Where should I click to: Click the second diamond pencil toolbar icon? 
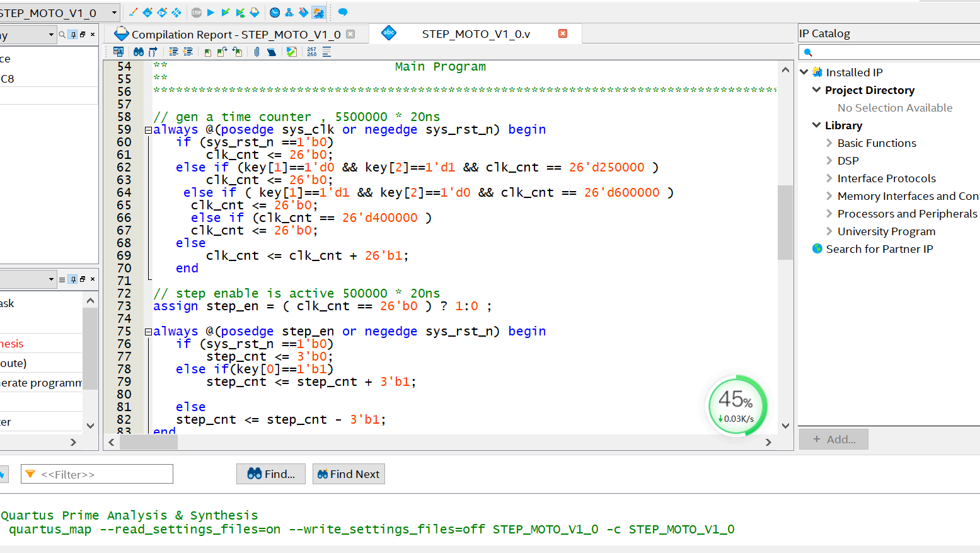click(x=147, y=12)
